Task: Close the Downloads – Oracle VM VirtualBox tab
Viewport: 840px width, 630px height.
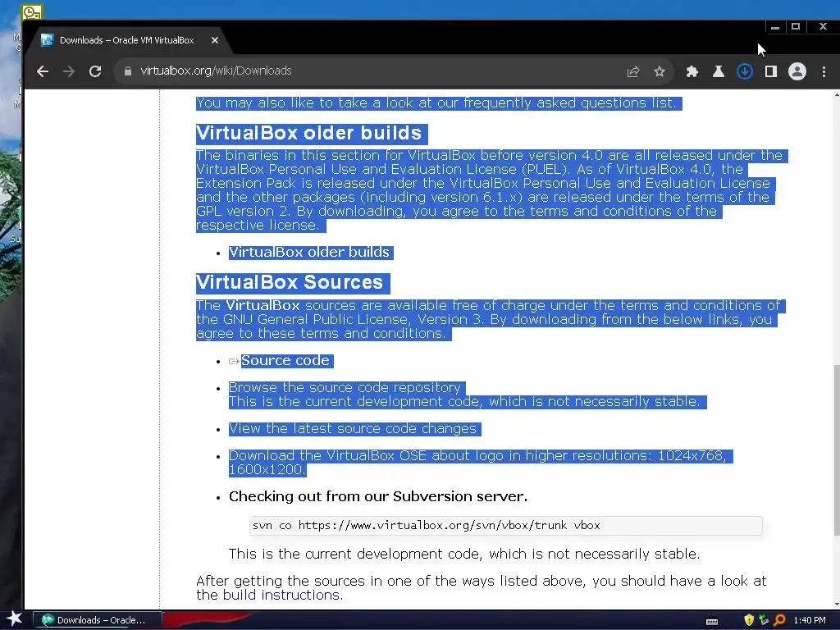Action: click(215, 40)
